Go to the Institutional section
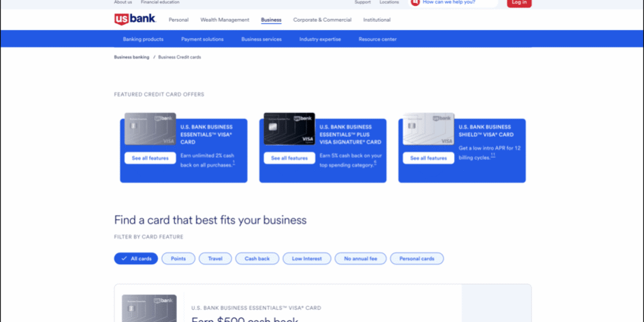 click(376, 20)
